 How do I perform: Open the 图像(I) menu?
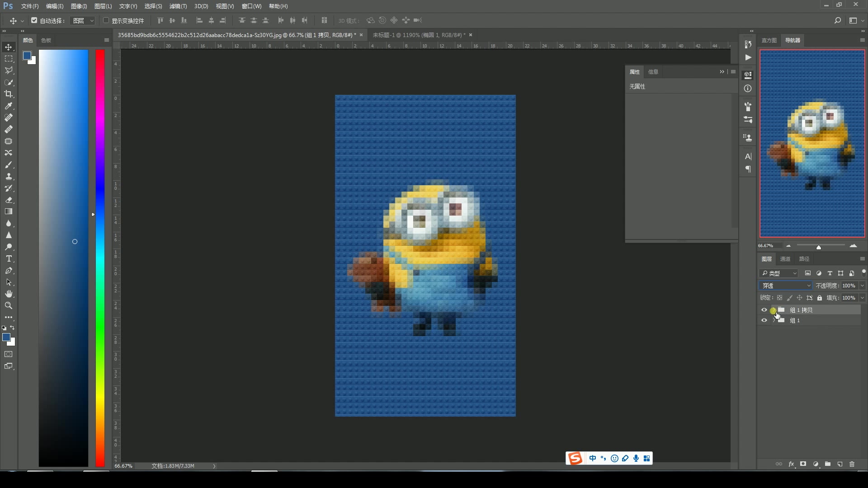pyautogui.click(x=79, y=6)
